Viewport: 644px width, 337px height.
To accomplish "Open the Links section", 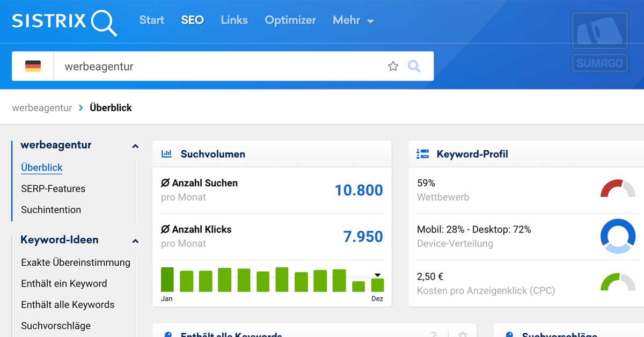I will tap(235, 20).
